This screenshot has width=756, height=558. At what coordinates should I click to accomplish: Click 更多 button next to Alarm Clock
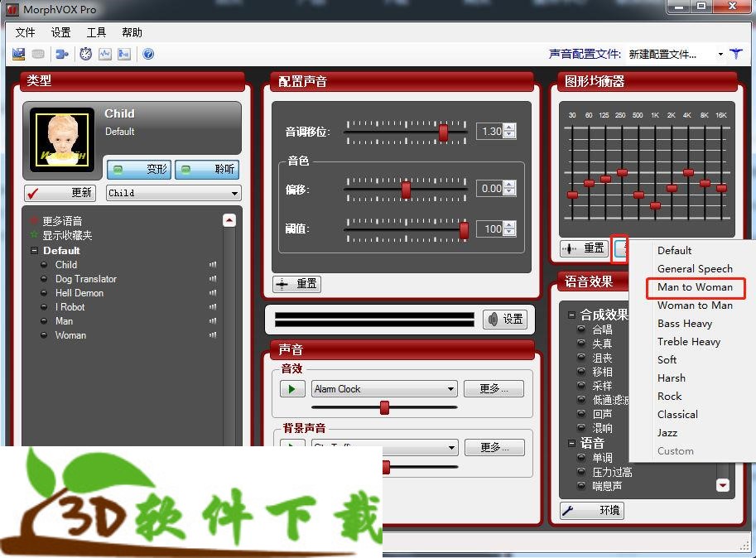click(x=494, y=389)
